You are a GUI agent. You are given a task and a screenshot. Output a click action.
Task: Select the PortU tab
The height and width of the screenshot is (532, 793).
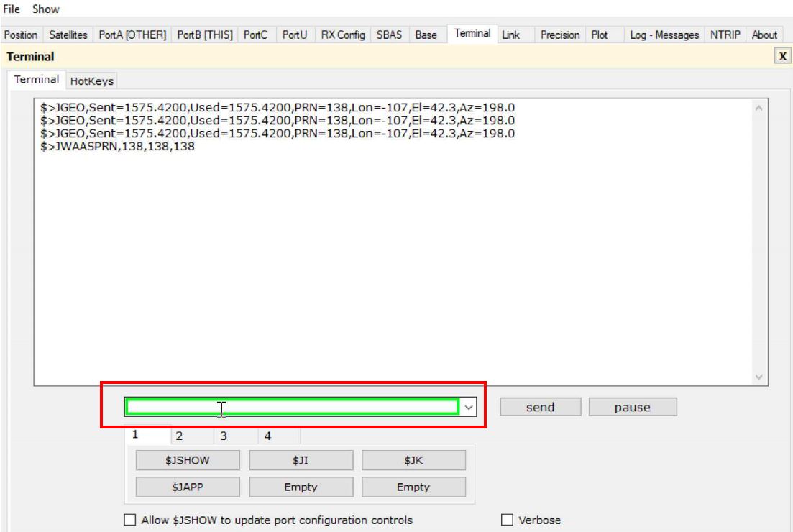[x=295, y=35]
